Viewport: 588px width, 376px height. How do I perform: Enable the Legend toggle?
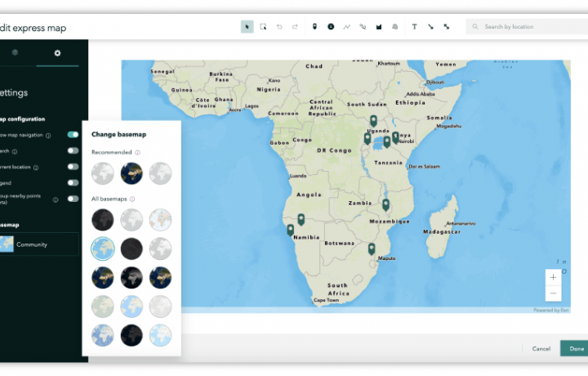73,183
